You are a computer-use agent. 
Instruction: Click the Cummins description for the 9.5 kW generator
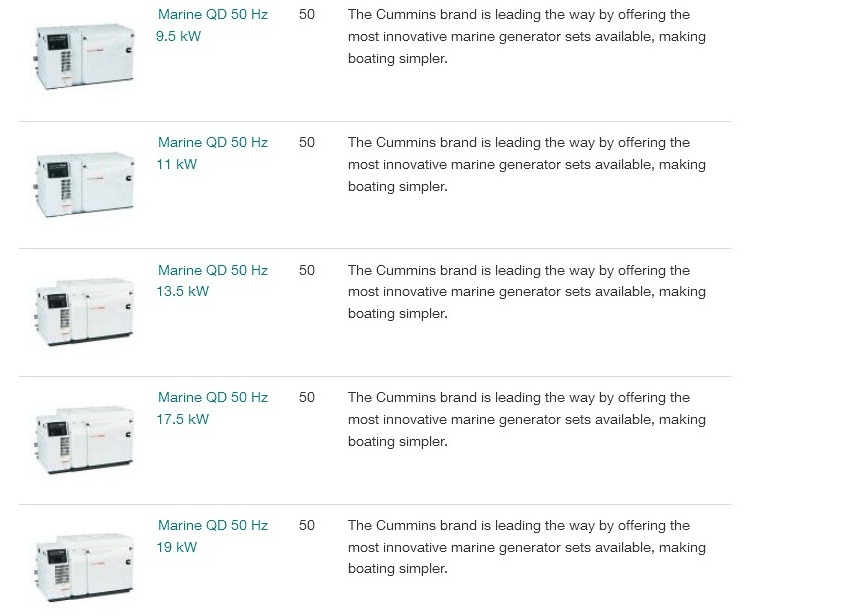[526, 37]
